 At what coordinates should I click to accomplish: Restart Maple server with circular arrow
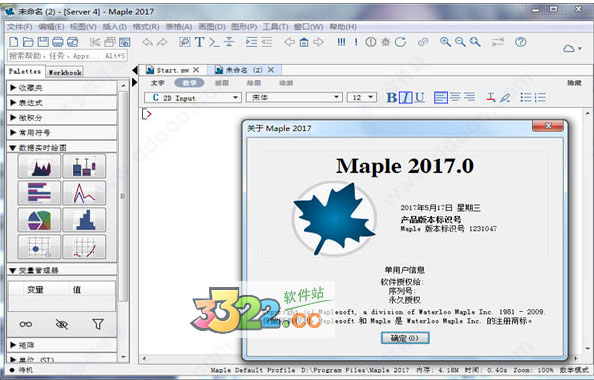(400, 42)
